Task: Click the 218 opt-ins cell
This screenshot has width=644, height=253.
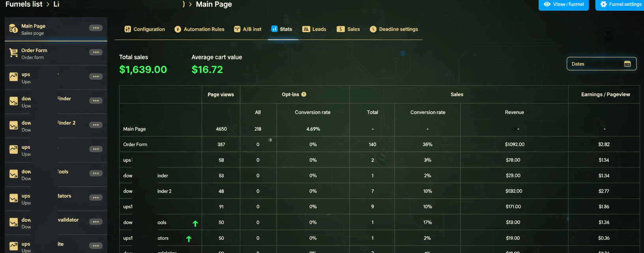Action: (258, 129)
